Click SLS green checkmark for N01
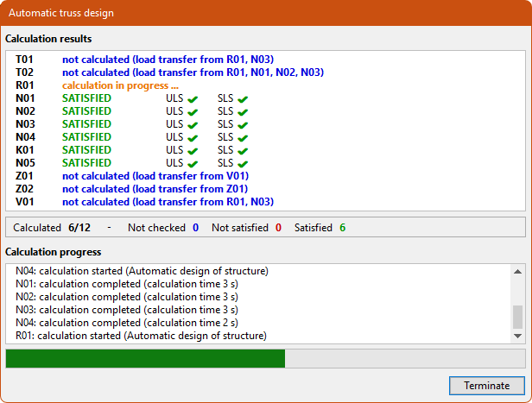 [244, 99]
